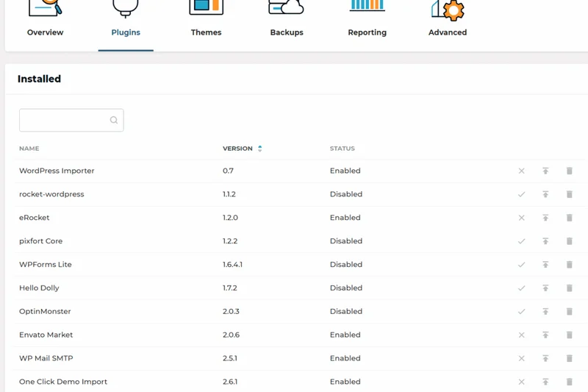This screenshot has width=588, height=392.
Task: Select the WP Mail SMTP plugin name
Action: point(46,358)
